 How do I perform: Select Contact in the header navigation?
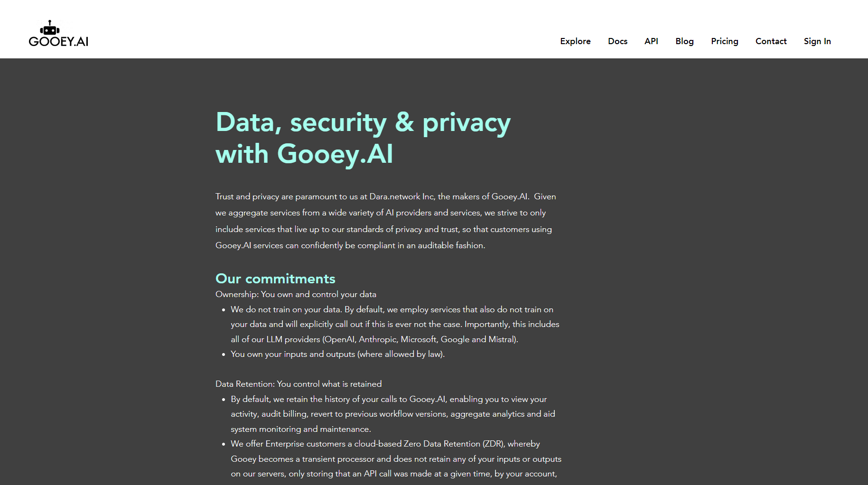pyautogui.click(x=771, y=41)
